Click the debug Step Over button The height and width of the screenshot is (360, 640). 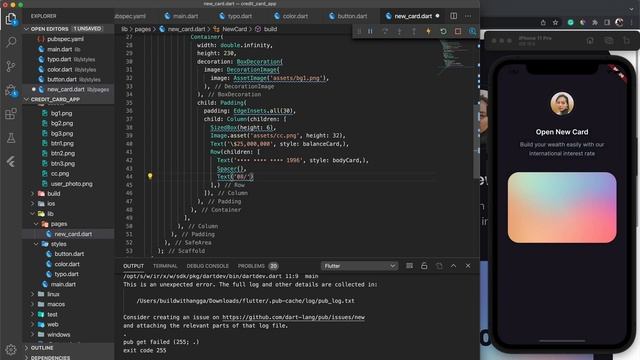385,31
